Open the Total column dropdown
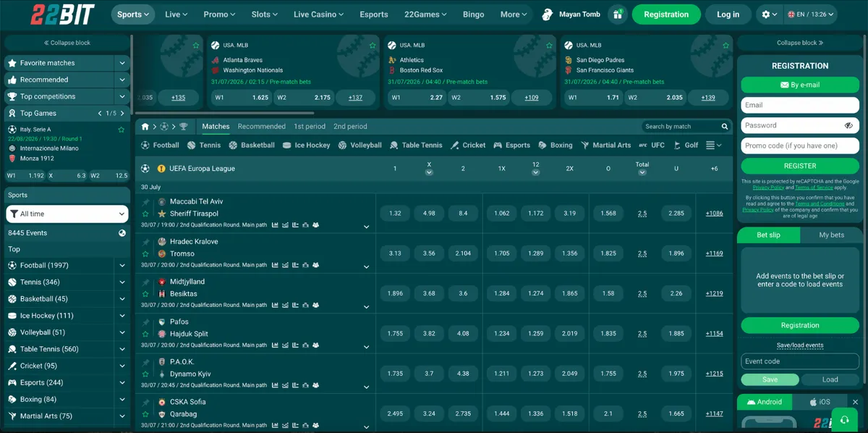The image size is (868, 433). (642, 172)
